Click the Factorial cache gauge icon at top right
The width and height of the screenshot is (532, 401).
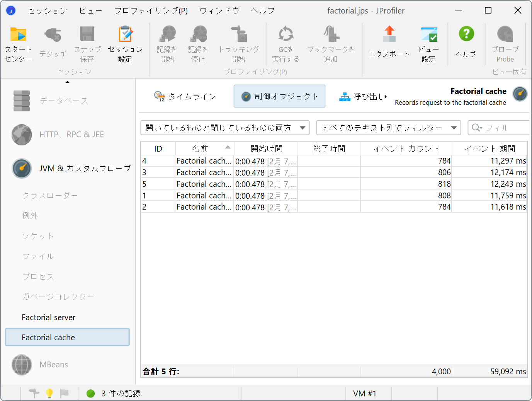coord(520,94)
